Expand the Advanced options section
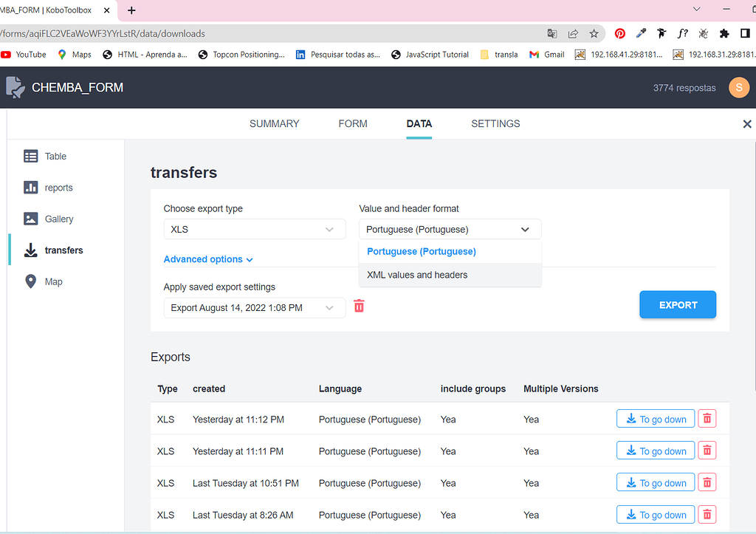 pos(208,259)
